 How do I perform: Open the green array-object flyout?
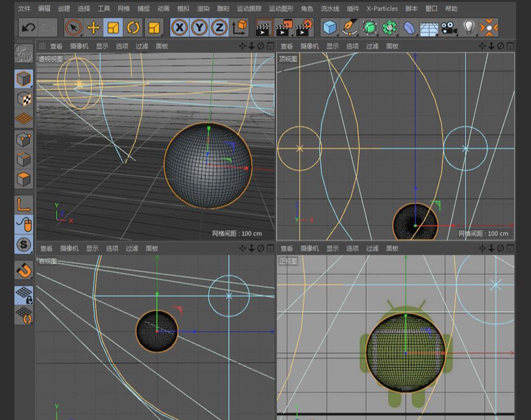point(389,28)
